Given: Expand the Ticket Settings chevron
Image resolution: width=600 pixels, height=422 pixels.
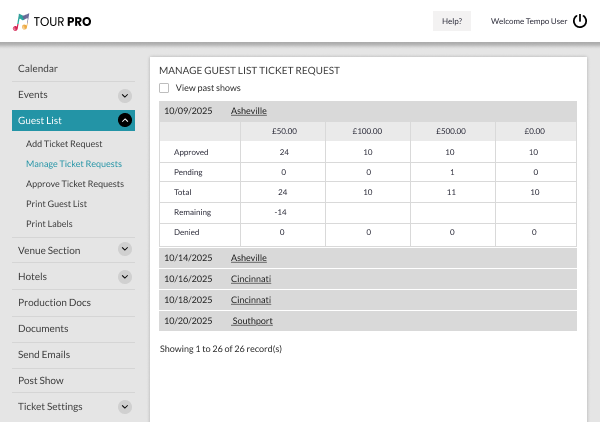Looking at the screenshot, I should point(125,407).
